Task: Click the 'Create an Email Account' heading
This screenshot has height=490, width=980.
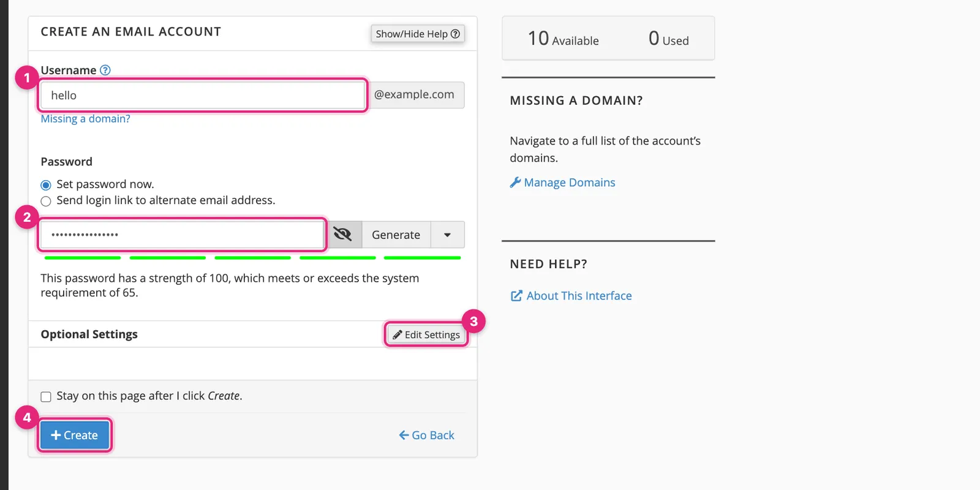Action: 131,32
